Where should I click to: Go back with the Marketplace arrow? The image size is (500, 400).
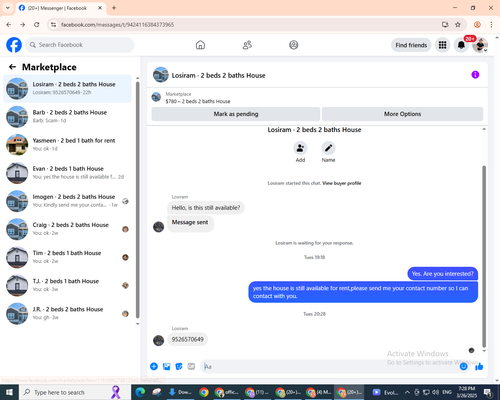click(12, 67)
